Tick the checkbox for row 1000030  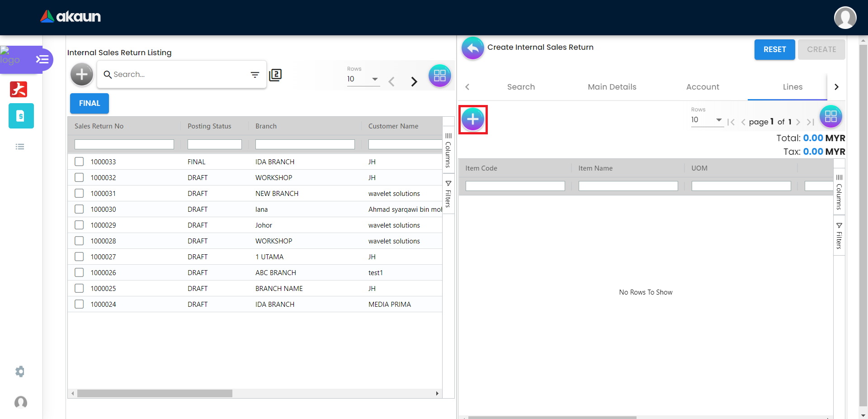[x=79, y=209]
